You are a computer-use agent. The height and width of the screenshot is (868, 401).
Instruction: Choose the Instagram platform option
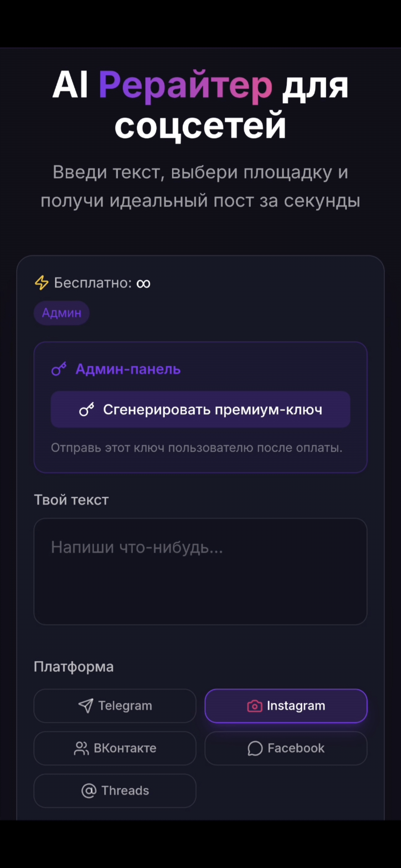286,706
